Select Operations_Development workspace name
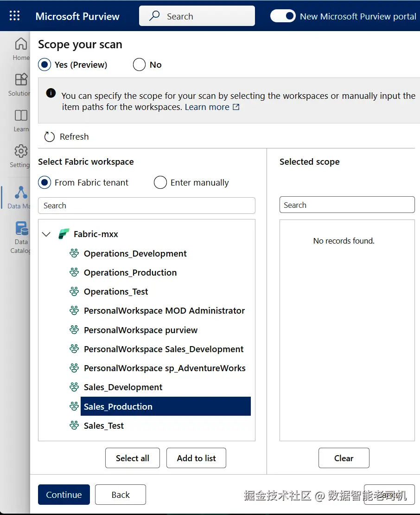The width and height of the screenshot is (420, 515). click(135, 254)
